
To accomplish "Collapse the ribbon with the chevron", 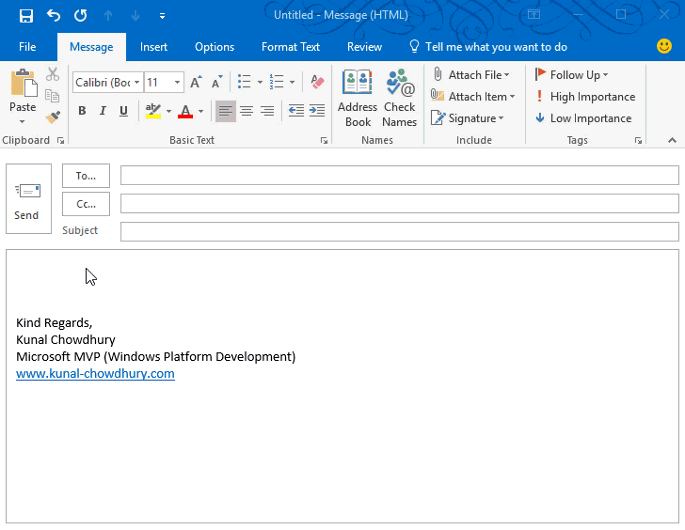I will coord(672,140).
